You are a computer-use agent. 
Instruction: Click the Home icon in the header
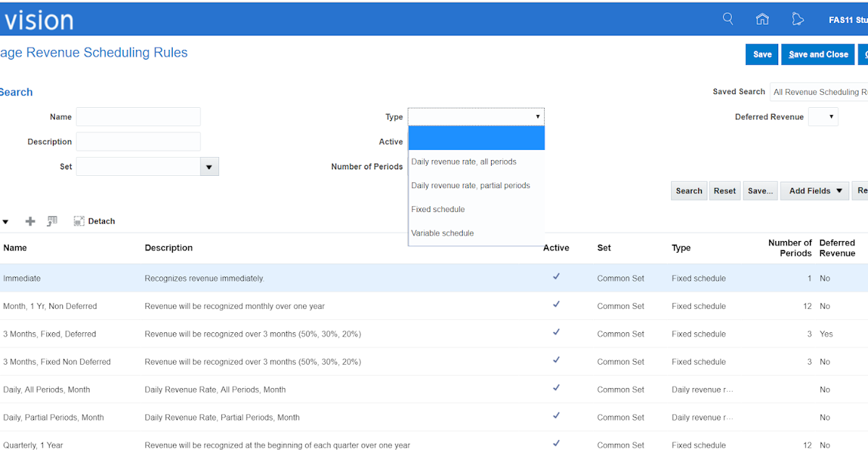[x=762, y=19]
